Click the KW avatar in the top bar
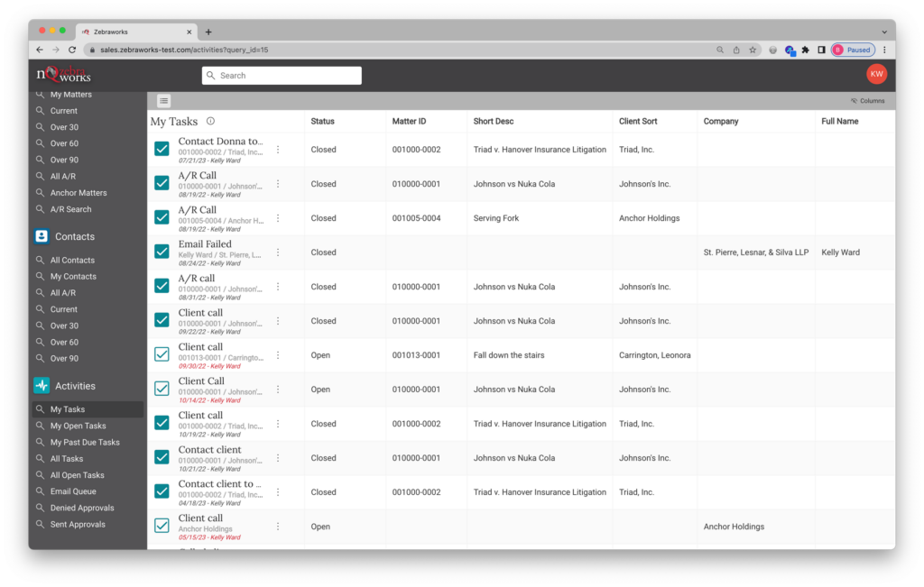The height and width of the screenshot is (587, 924). point(876,73)
